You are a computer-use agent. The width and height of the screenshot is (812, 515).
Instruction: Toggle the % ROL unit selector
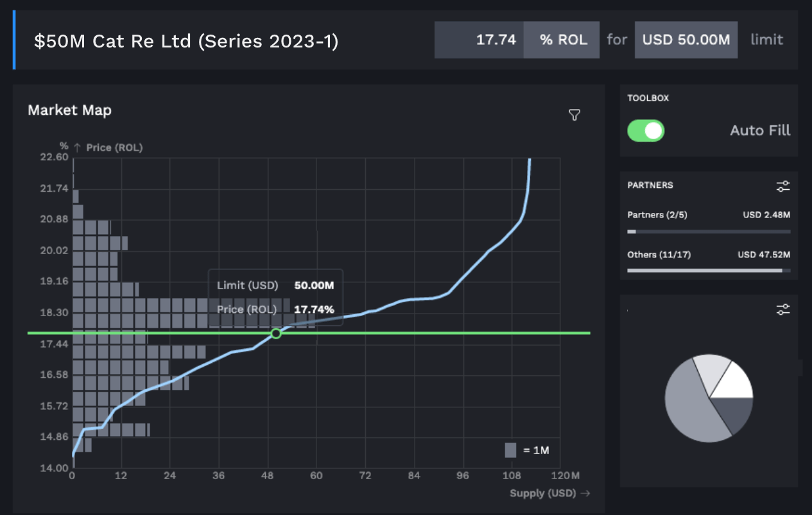tap(561, 40)
